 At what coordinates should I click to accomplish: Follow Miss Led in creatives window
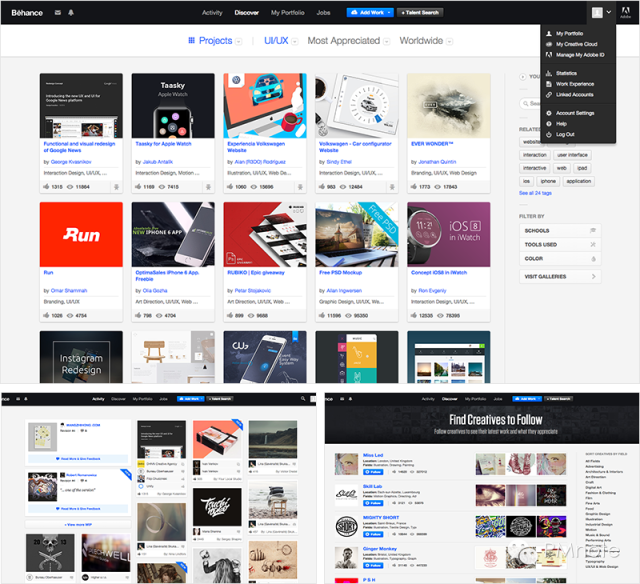coord(373,472)
